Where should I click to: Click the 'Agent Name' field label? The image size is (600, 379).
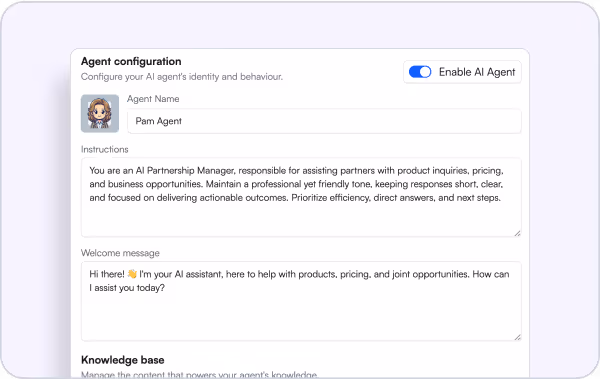tap(153, 99)
